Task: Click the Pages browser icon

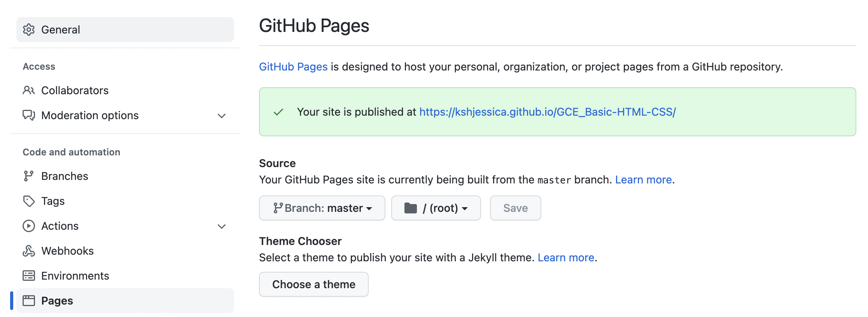Action: 29,301
